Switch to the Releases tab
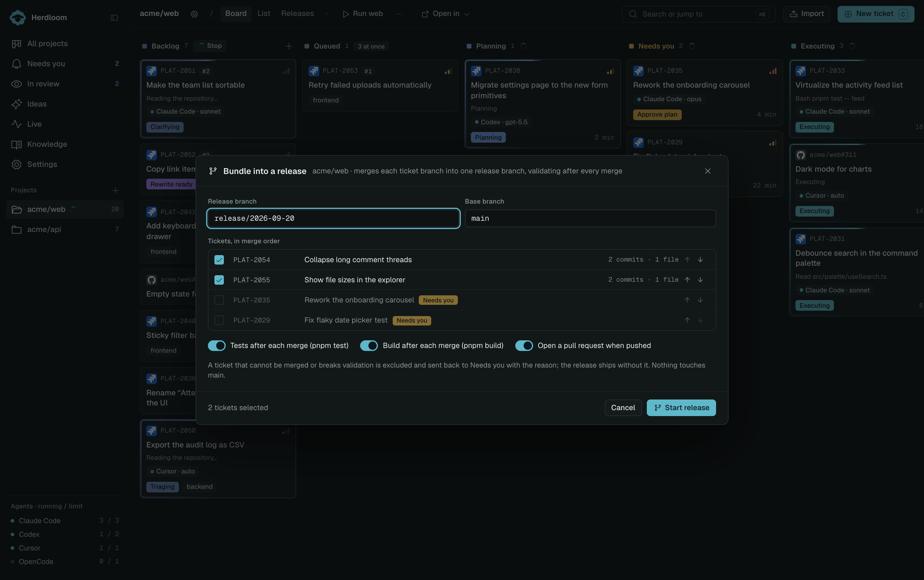The height and width of the screenshot is (580, 924). [297, 14]
